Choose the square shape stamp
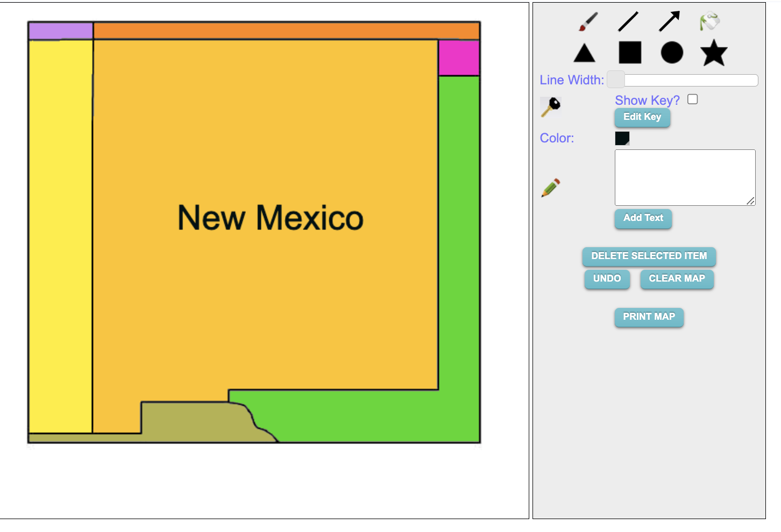The width and height of the screenshot is (781, 532). [x=630, y=53]
